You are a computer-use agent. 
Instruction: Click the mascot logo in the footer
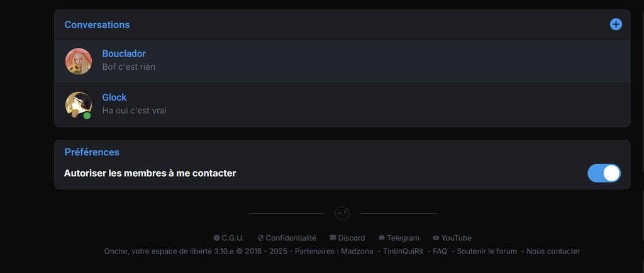(x=342, y=214)
